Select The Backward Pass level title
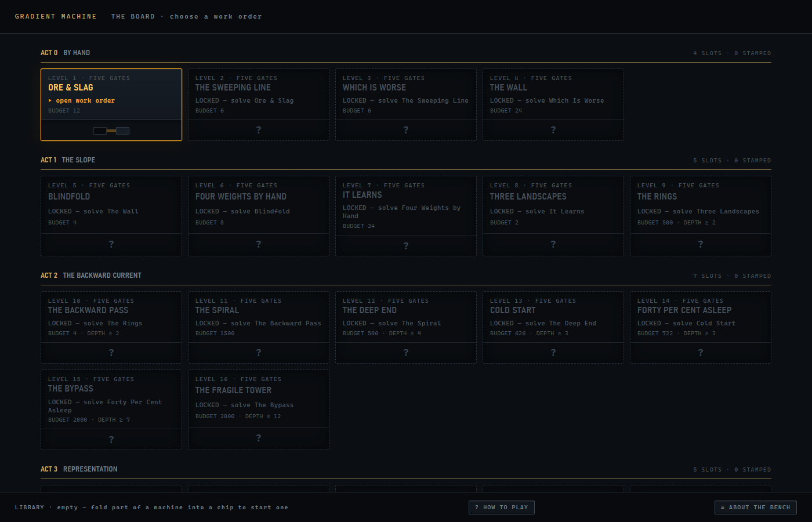 pos(88,310)
